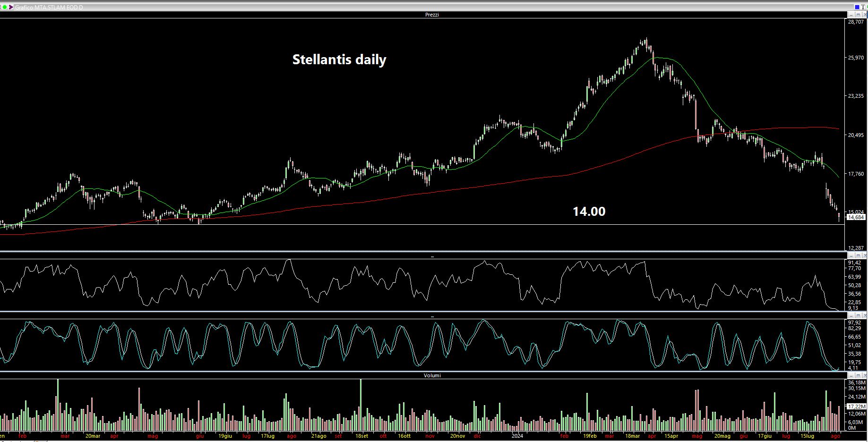This screenshot has height=442, width=868.
Task: Click the 18set date label on time axis
Action: (361, 436)
